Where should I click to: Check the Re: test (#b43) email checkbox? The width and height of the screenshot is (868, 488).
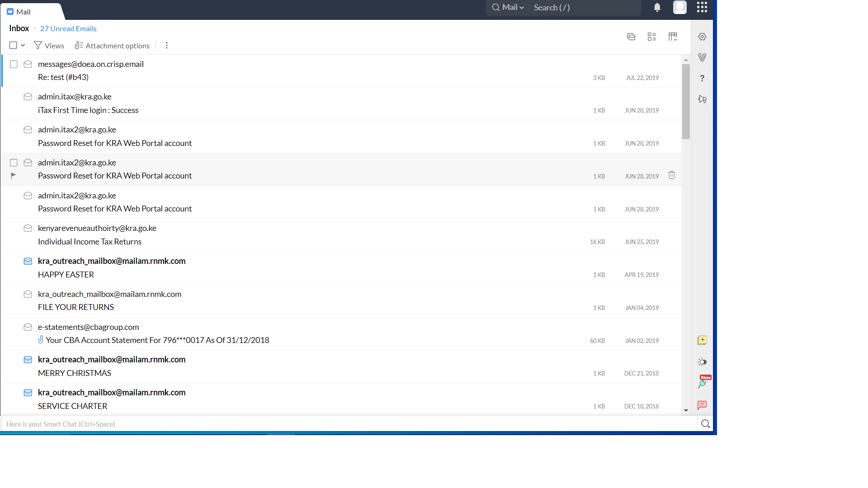pos(14,64)
